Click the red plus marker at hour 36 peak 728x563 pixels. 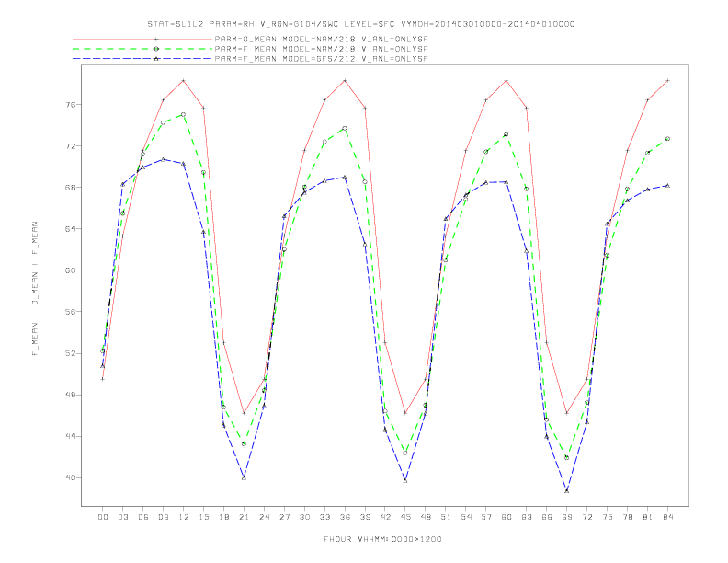click(345, 80)
